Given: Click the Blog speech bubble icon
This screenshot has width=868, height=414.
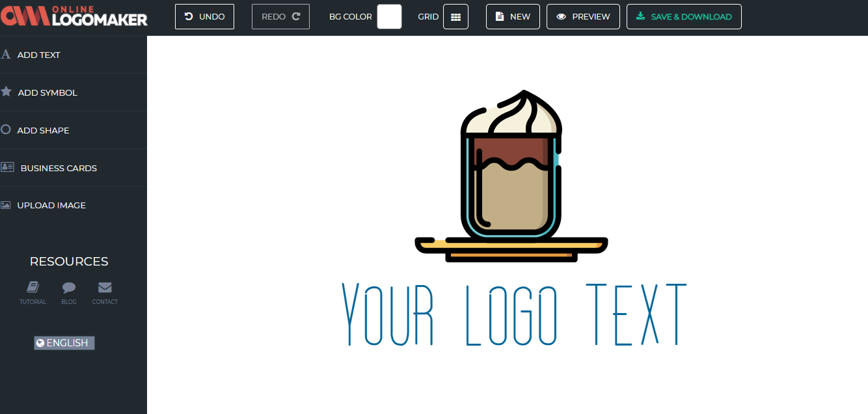Looking at the screenshot, I should [69, 286].
